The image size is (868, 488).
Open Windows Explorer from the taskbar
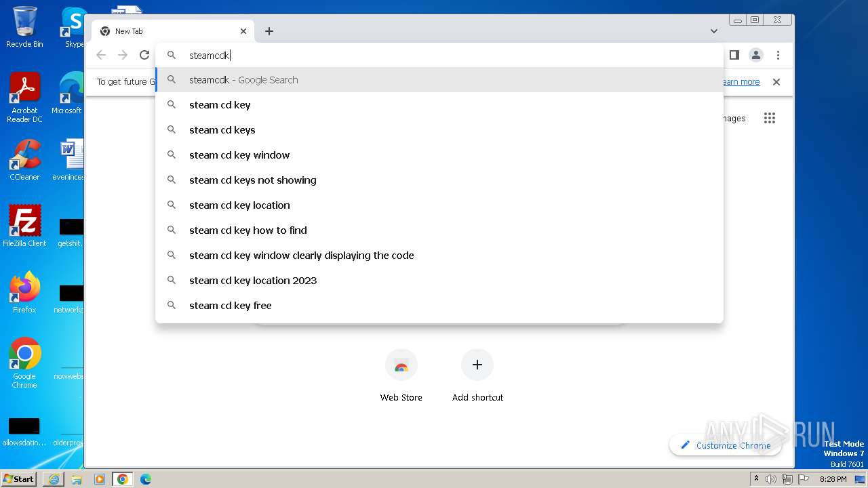tap(77, 479)
